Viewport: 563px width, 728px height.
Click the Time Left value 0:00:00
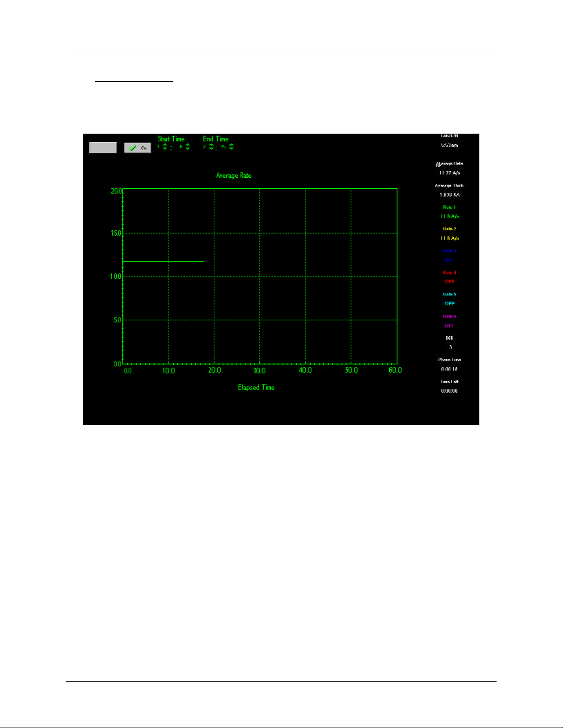449,391
